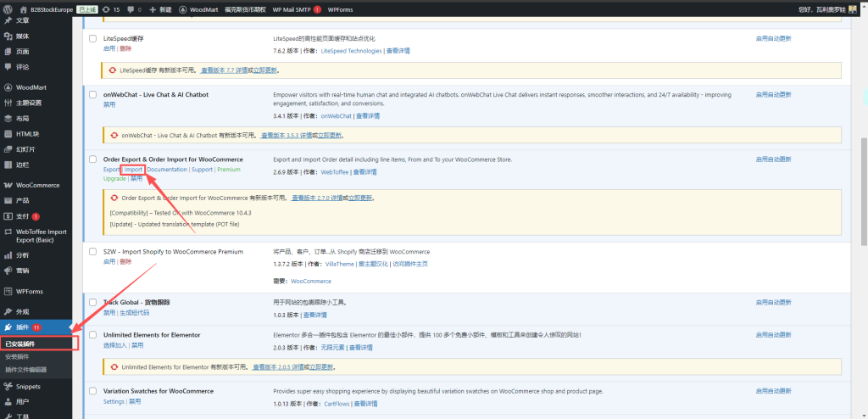Open the LiteSpeed Technologies author link
The width and height of the screenshot is (868, 419).
pos(351,51)
